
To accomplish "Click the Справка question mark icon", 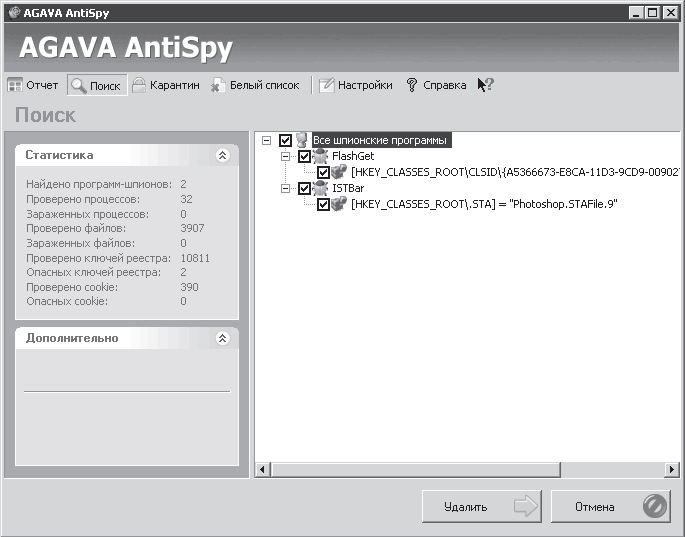I will point(411,86).
